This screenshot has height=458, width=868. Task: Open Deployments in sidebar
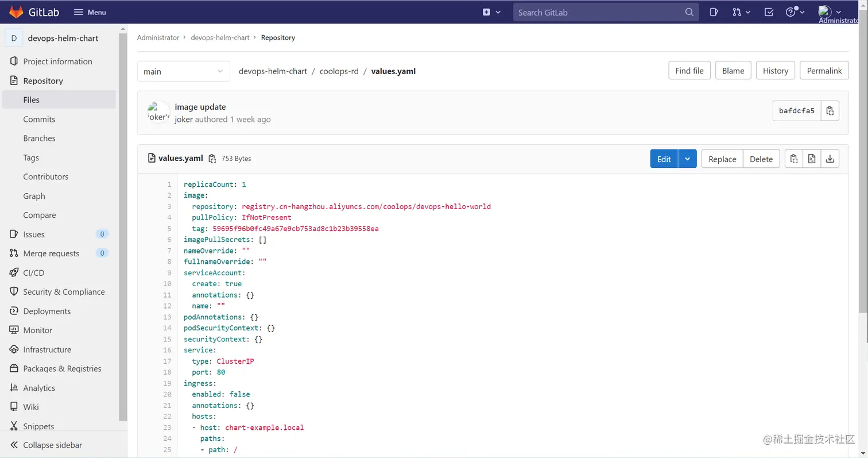59,311
